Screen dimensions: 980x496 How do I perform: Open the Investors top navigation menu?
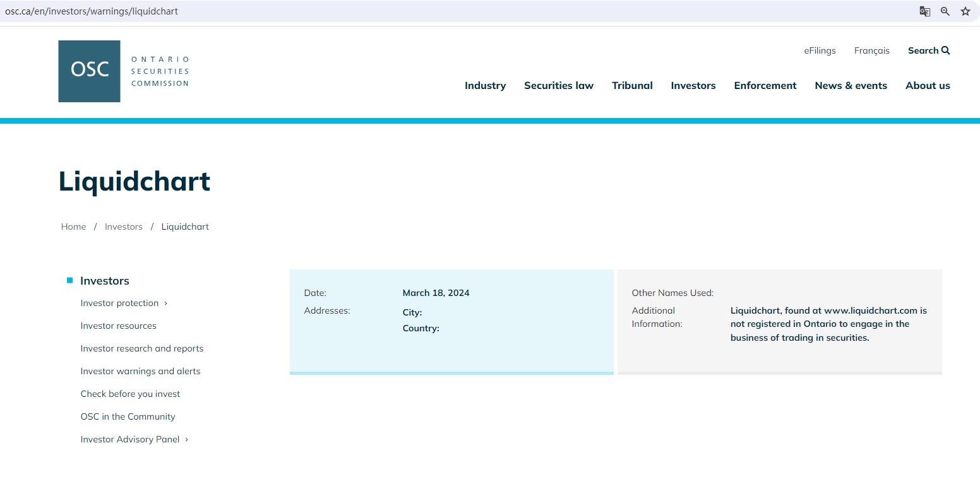[693, 86]
